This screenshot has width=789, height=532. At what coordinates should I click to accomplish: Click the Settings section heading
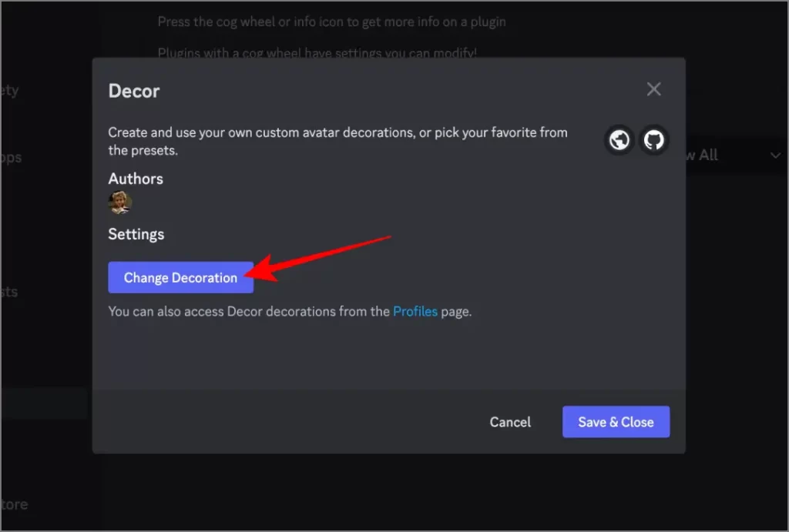point(136,234)
